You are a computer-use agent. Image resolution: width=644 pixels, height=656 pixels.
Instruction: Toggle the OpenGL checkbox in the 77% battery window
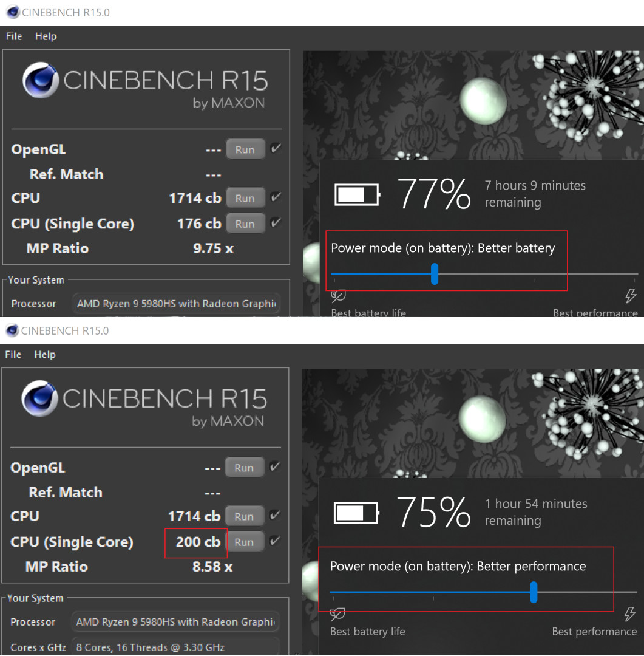coord(276,149)
